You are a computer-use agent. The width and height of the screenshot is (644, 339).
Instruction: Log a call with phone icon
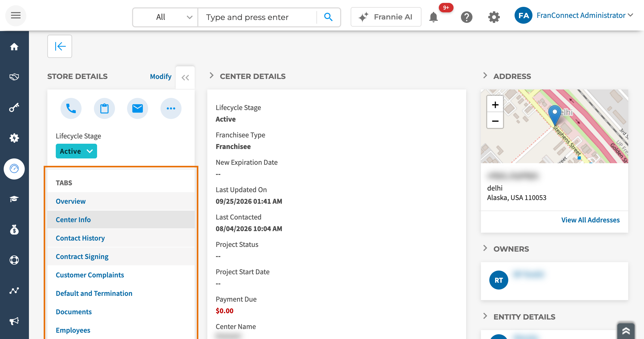pyautogui.click(x=71, y=108)
